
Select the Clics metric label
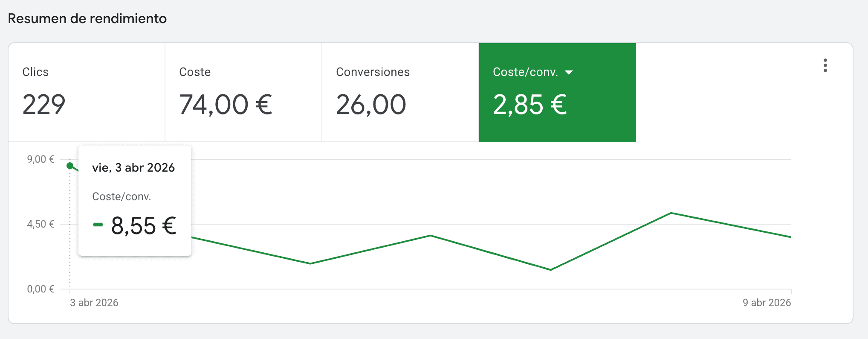coord(35,72)
